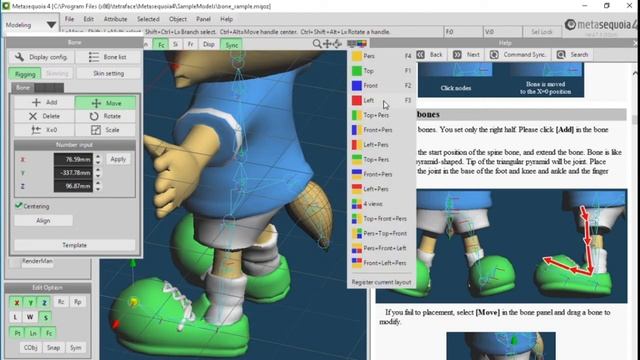Toggle Snap in Edit Option
Image resolution: width=640 pixels, height=360 pixels.
[53, 348]
